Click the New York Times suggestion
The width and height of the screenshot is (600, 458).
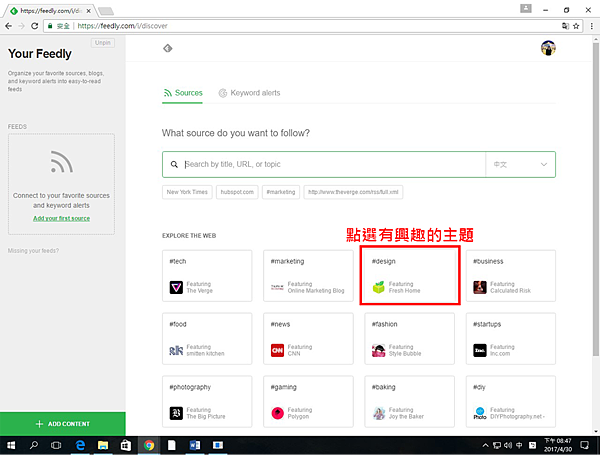tap(187, 192)
